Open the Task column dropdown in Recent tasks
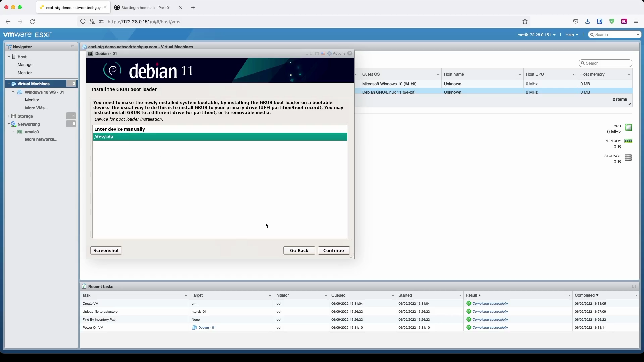The width and height of the screenshot is (644, 362). pyautogui.click(x=186, y=296)
